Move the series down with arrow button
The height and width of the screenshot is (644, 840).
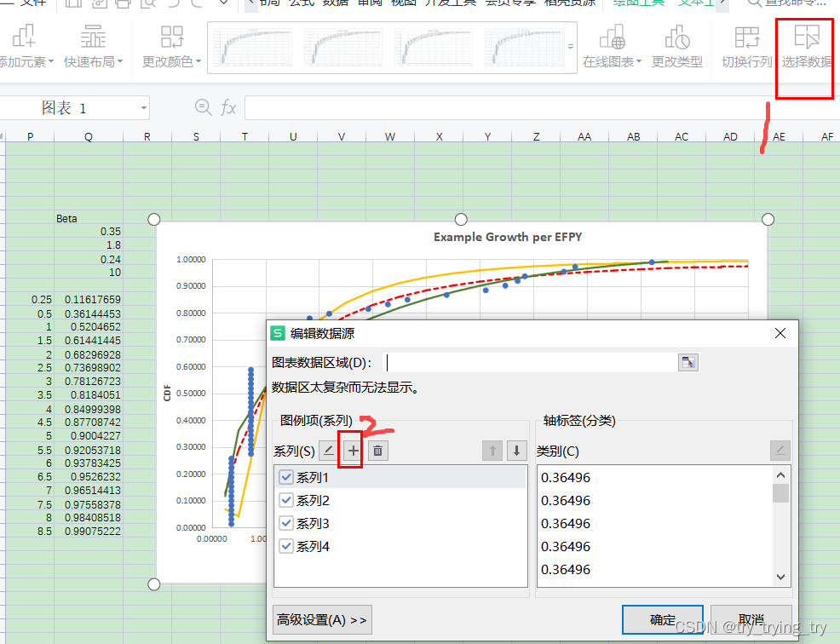(x=515, y=451)
